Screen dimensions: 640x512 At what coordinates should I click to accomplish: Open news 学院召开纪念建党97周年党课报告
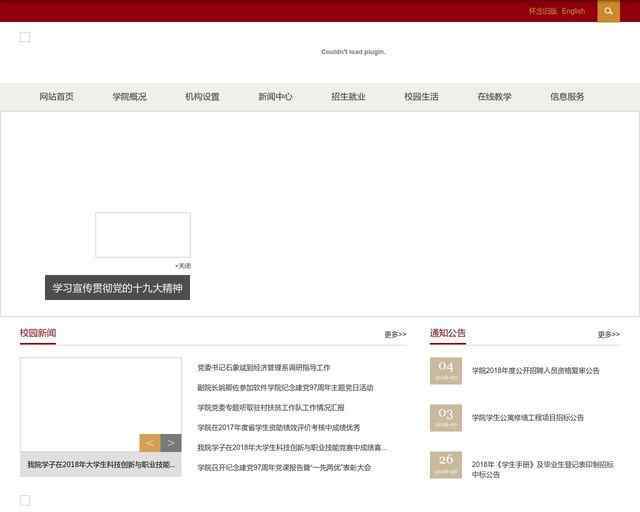point(284,467)
